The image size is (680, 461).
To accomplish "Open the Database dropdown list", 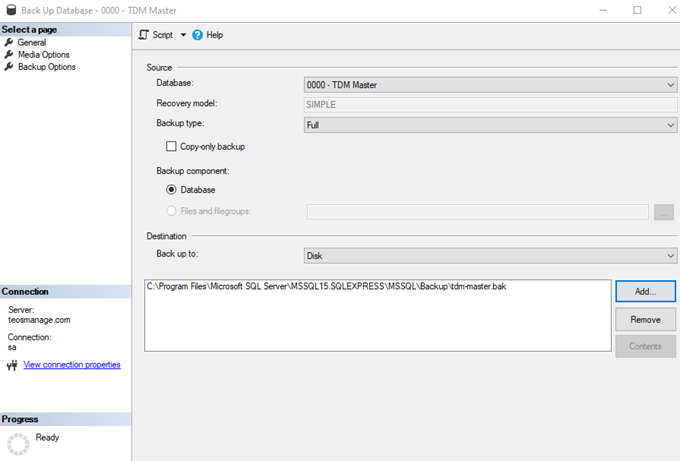I will 490,85.
